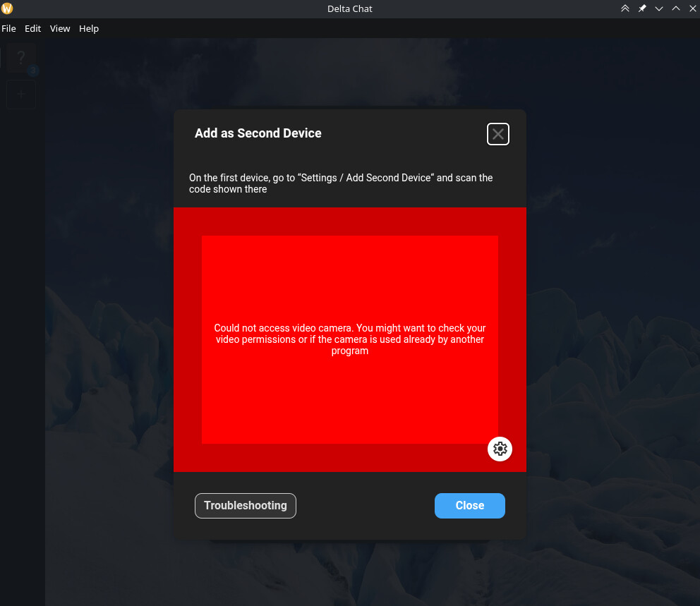Open the Edit menu

(32, 29)
